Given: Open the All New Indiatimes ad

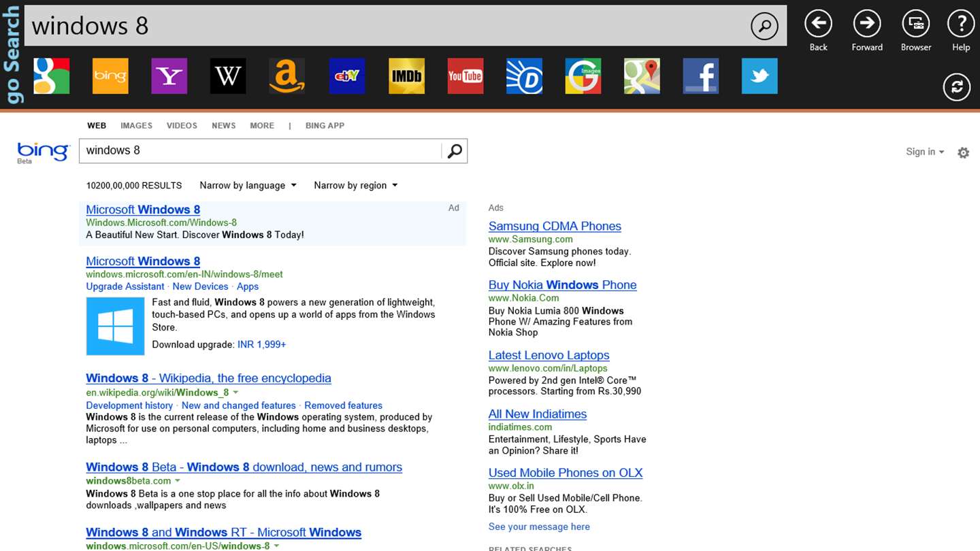Looking at the screenshot, I should coord(538,414).
